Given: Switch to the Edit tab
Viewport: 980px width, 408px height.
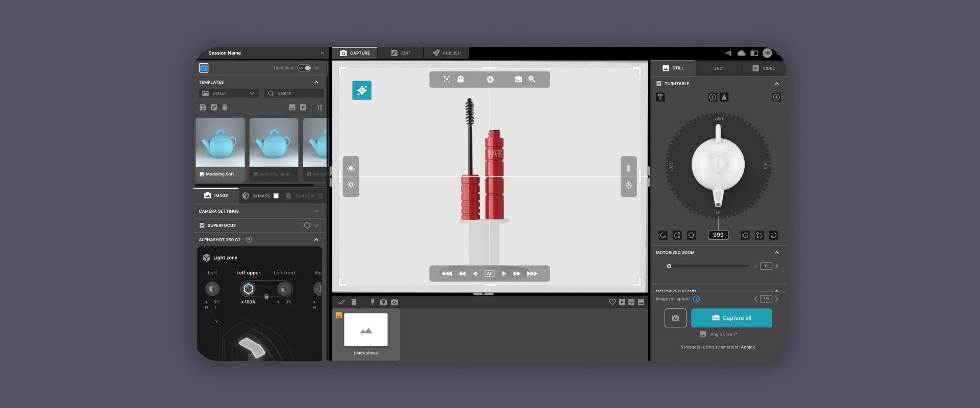Looking at the screenshot, I should pyautogui.click(x=401, y=53).
